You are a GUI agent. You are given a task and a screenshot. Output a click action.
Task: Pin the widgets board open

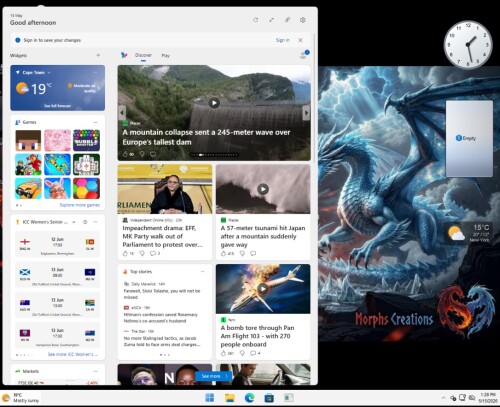[287, 20]
